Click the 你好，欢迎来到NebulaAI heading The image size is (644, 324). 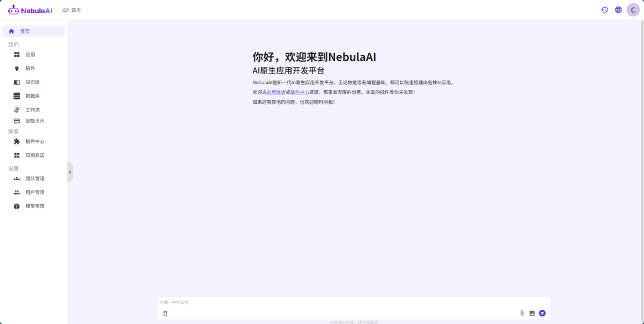(x=314, y=57)
